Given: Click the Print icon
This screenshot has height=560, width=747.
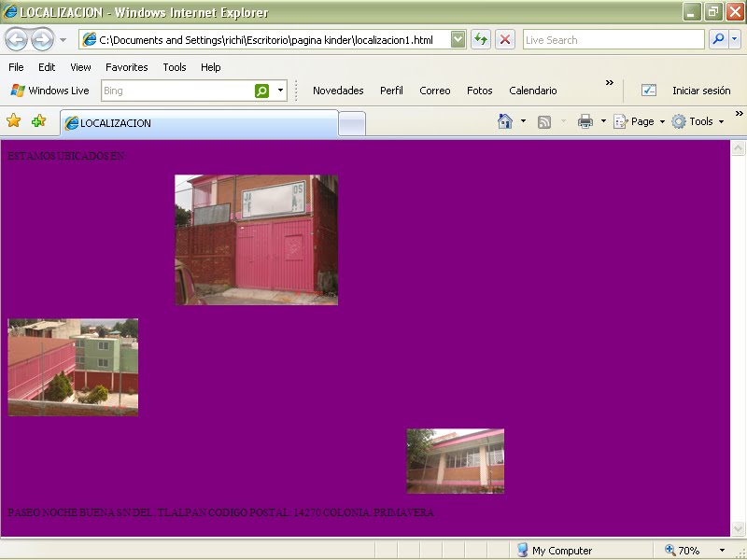Looking at the screenshot, I should click(x=585, y=121).
